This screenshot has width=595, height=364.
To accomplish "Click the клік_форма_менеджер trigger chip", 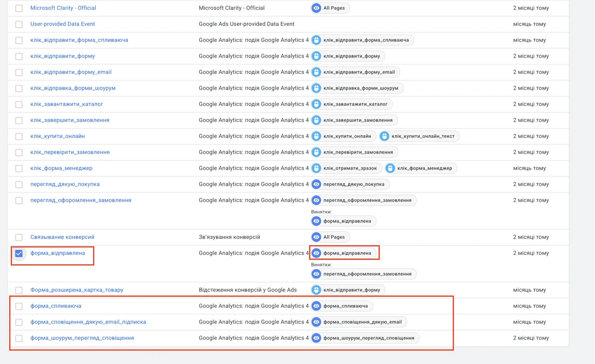I will click(421, 168).
